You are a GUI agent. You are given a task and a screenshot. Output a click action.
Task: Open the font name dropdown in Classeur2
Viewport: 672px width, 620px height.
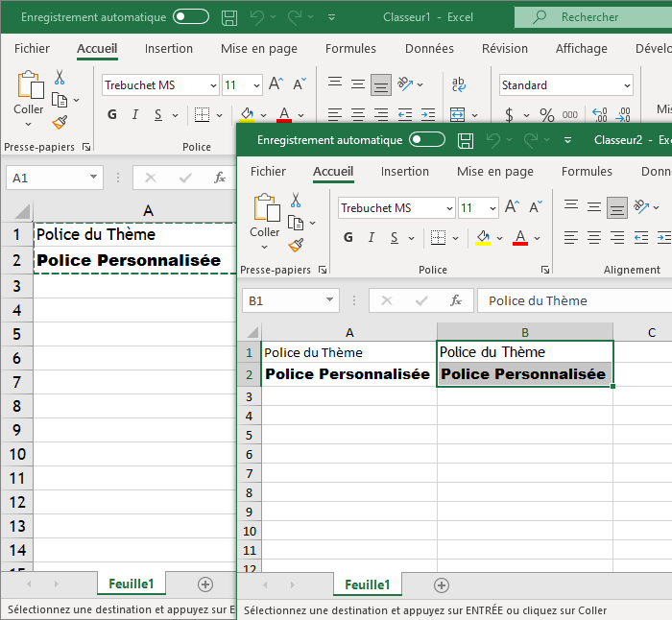pos(449,208)
